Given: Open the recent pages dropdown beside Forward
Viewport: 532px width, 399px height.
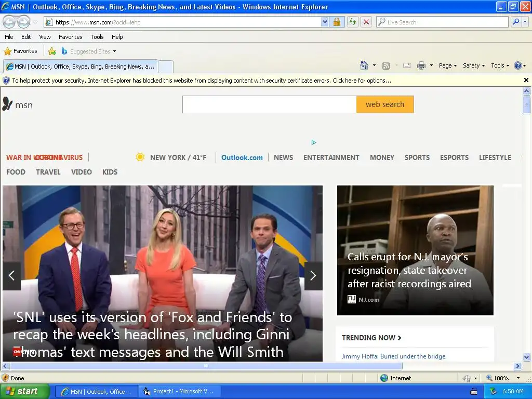Looking at the screenshot, I should pyautogui.click(x=35, y=22).
